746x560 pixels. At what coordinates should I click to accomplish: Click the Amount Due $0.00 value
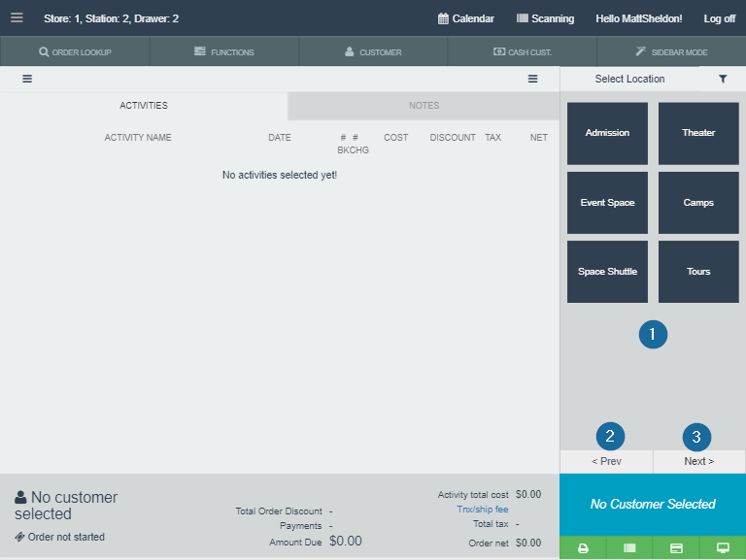346,541
